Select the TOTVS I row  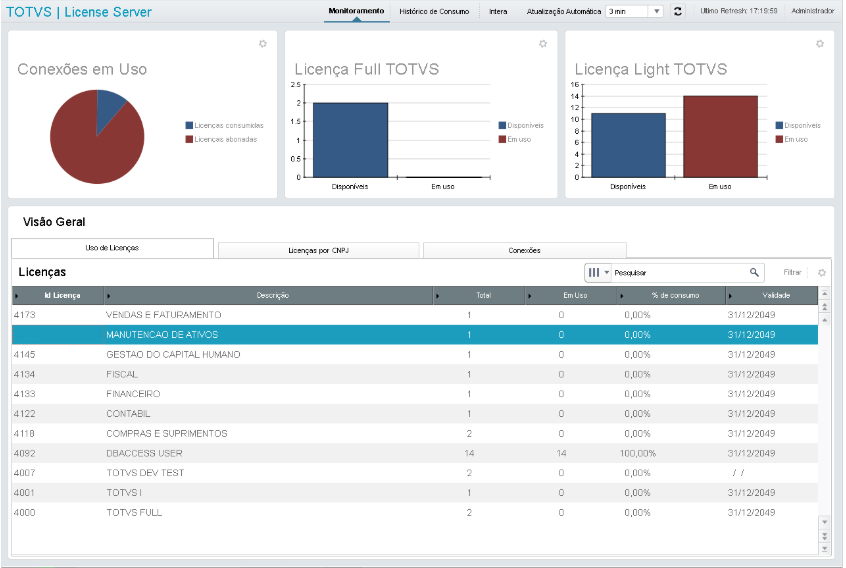(x=414, y=493)
